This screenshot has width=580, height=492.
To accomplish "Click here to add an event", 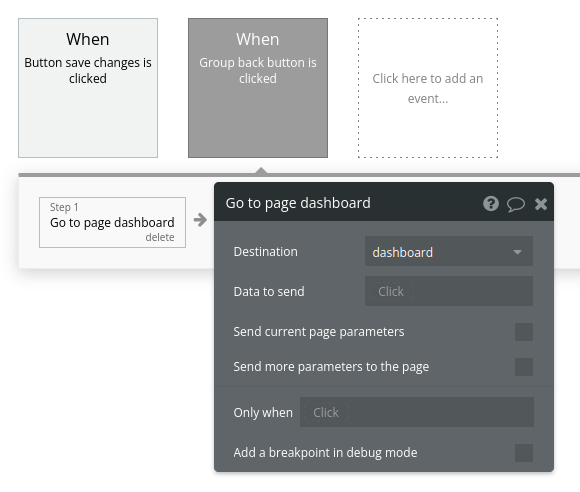I will (x=428, y=88).
